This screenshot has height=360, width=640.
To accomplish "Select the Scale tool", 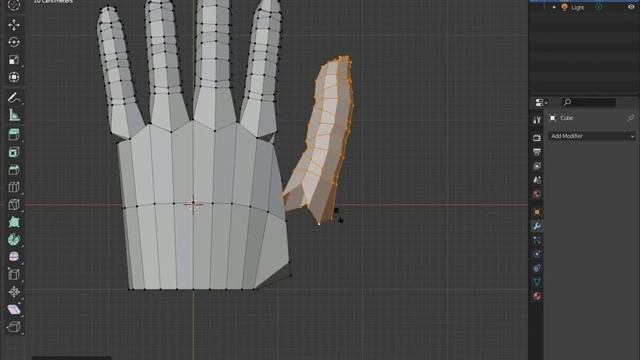I will click(14, 60).
